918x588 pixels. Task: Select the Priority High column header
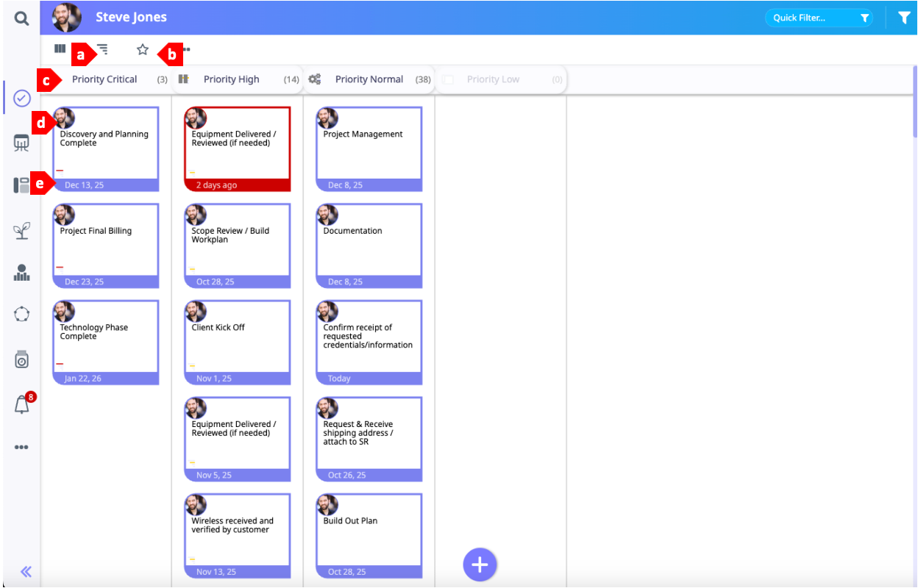coord(231,79)
